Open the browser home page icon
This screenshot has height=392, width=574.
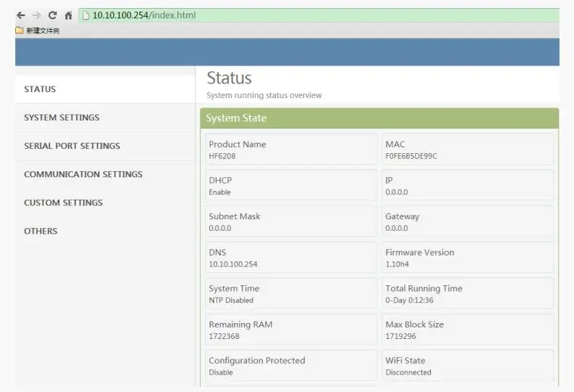pos(68,15)
